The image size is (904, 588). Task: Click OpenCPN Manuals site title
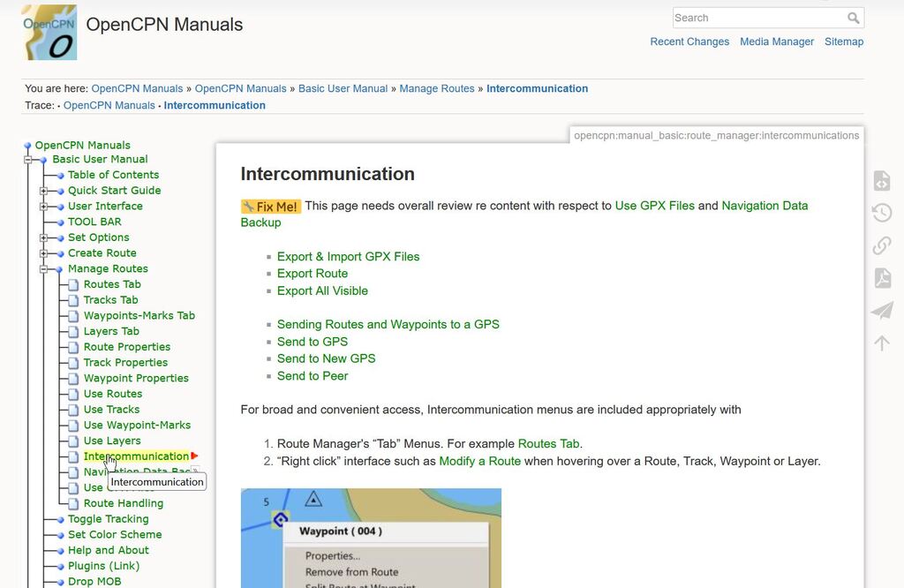[x=164, y=25]
